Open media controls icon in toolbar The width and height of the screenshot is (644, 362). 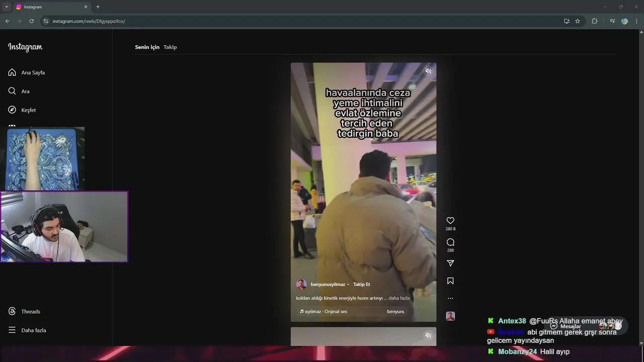[612, 21]
